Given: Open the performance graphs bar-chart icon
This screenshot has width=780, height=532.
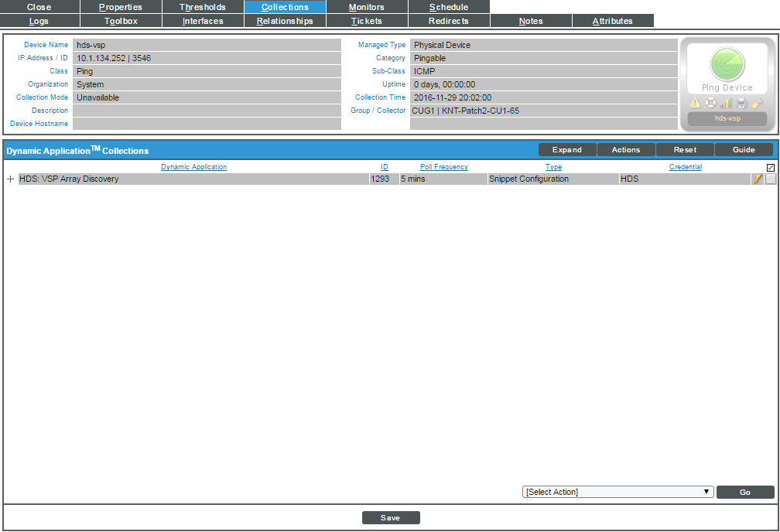Looking at the screenshot, I should click(726, 103).
